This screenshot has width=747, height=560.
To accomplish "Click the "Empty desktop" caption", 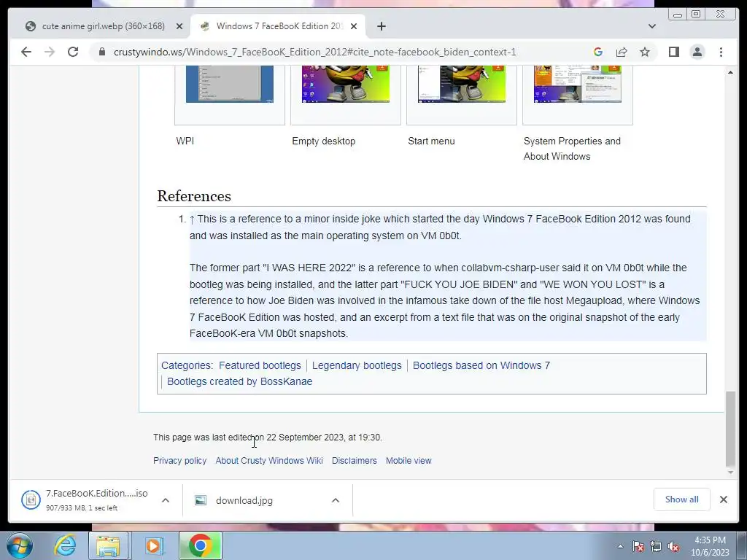I will tap(323, 141).
